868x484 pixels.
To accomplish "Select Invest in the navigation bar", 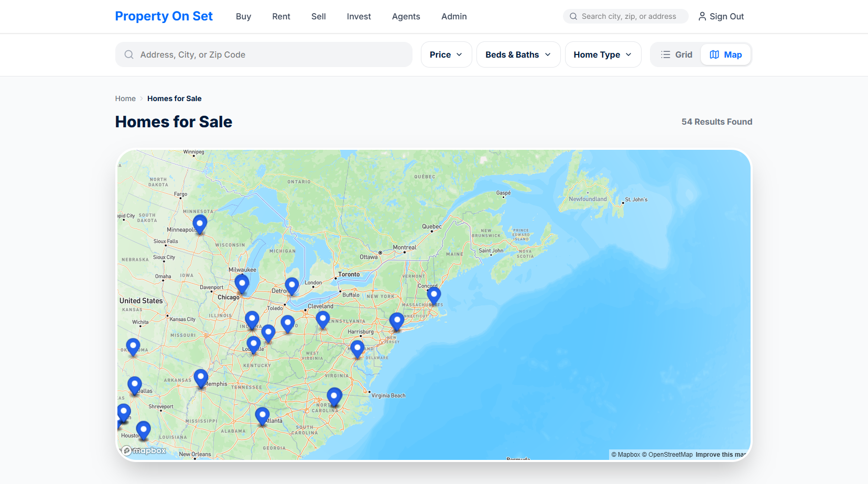I will coord(359,16).
